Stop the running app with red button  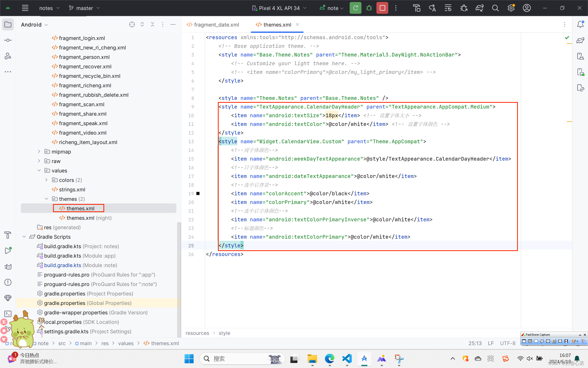pyautogui.click(x=382, y=8)
